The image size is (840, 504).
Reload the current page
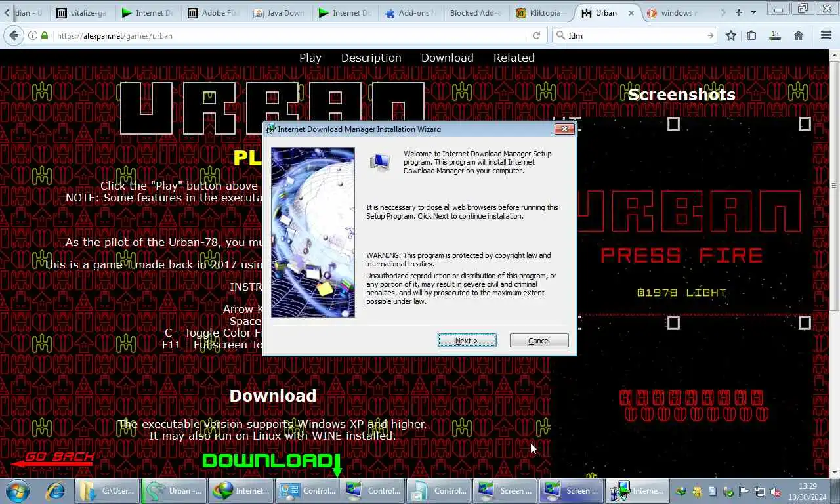tap(536, 35)
